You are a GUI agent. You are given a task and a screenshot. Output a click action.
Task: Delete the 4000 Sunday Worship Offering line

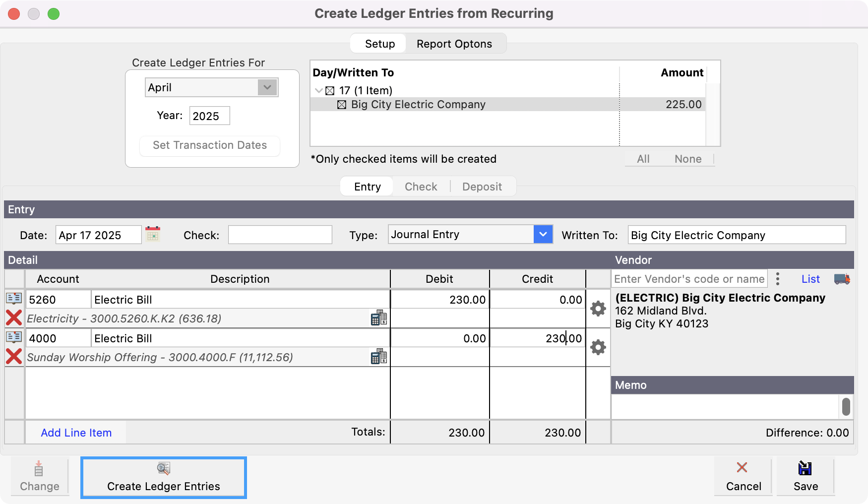[x=14, y=356]
